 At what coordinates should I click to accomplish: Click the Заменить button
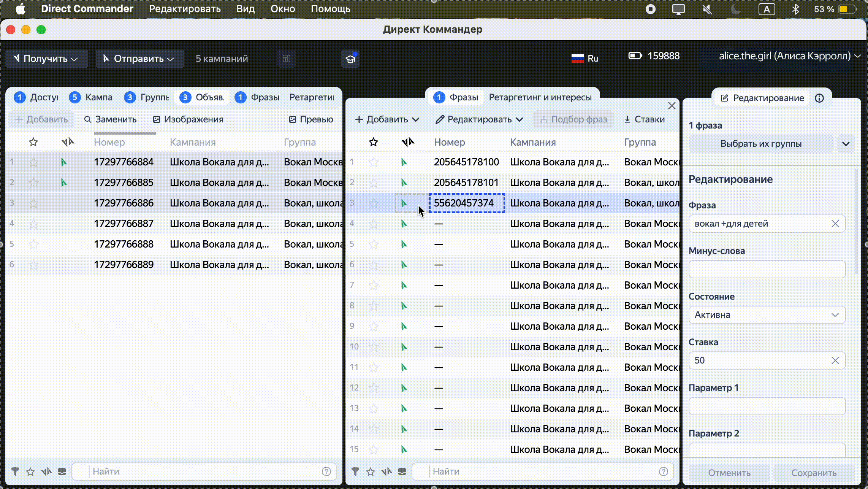110,119
